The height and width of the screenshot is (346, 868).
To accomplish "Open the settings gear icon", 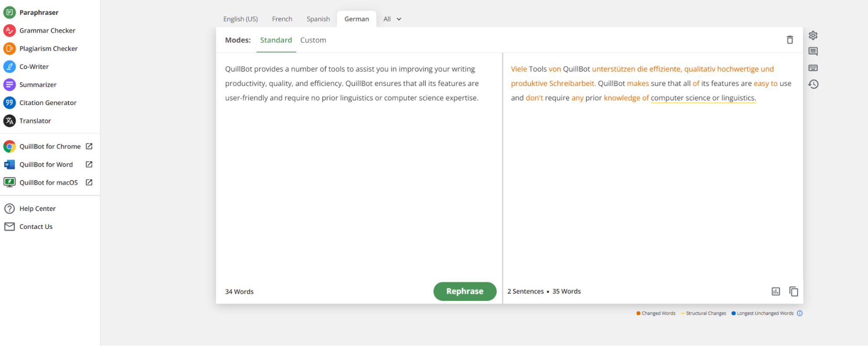I will 813,35.
